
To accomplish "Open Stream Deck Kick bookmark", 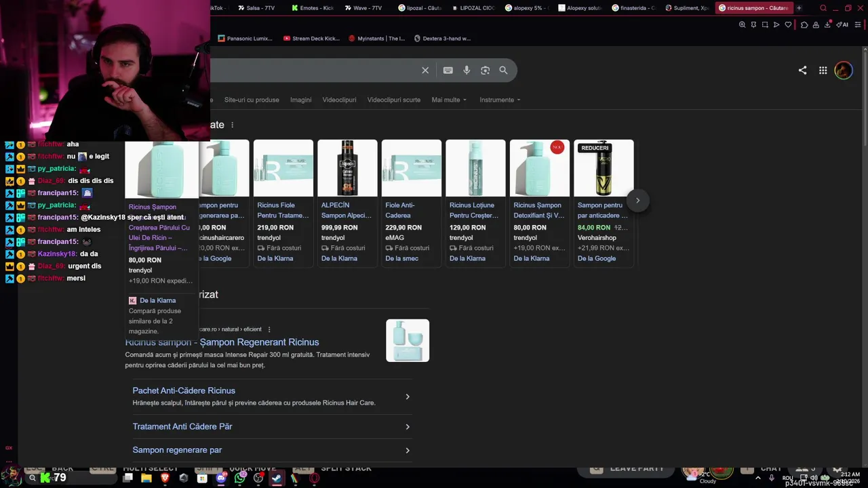I will tap(311, 39).
